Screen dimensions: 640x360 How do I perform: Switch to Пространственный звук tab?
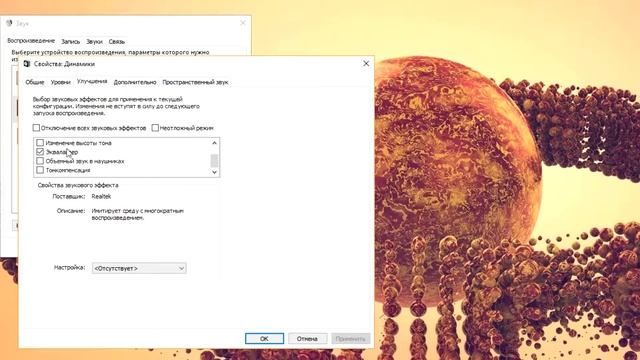point(195,82)
